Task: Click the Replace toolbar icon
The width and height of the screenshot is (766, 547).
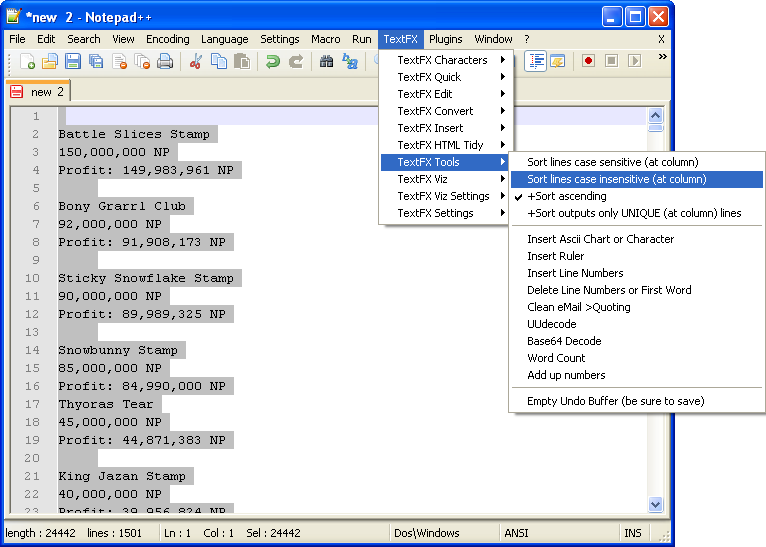Action: pos(350,62)
